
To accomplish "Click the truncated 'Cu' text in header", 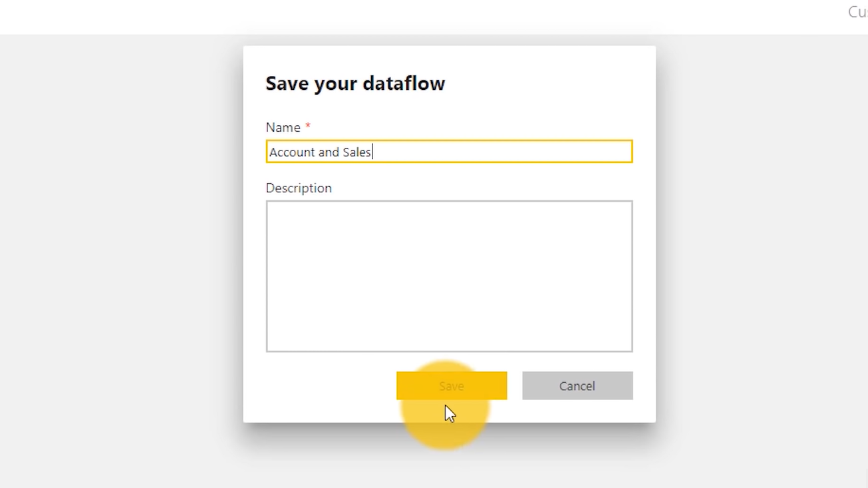I will coord(857,12).
